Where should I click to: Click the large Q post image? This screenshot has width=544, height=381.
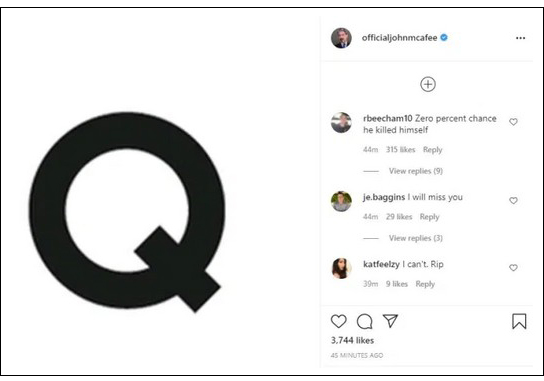pos(127,212)
